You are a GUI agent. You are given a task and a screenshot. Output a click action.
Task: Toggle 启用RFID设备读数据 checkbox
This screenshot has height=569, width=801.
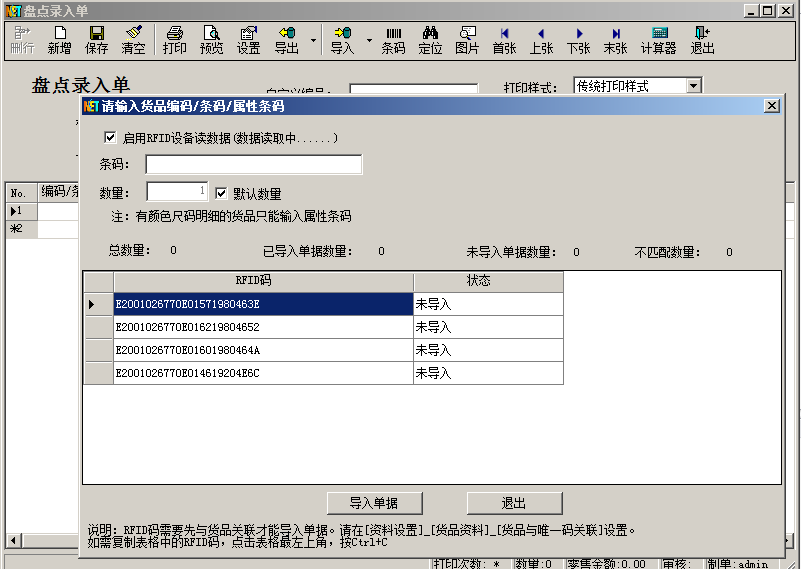click(x=110, y=137)
